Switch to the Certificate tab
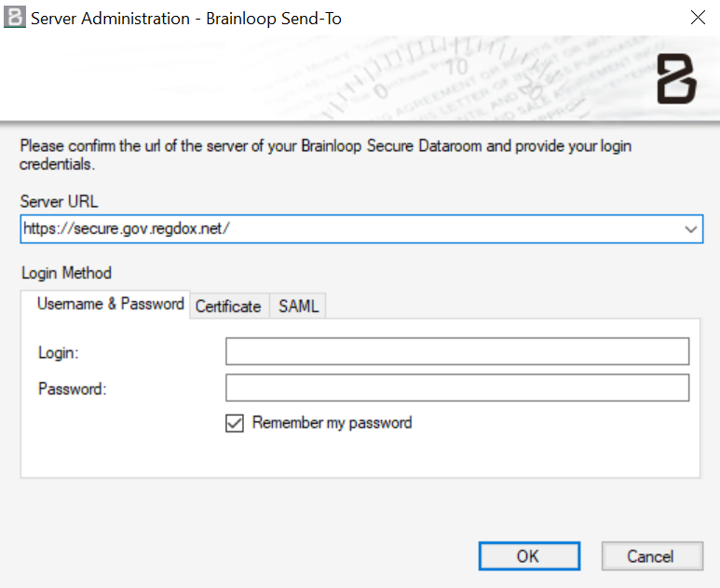 click(x=228, y=307)
